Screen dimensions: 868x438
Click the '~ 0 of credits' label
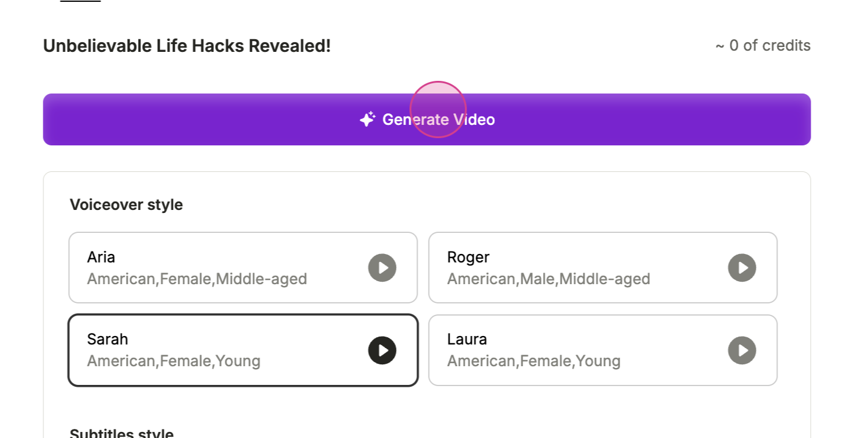(763, 46)
